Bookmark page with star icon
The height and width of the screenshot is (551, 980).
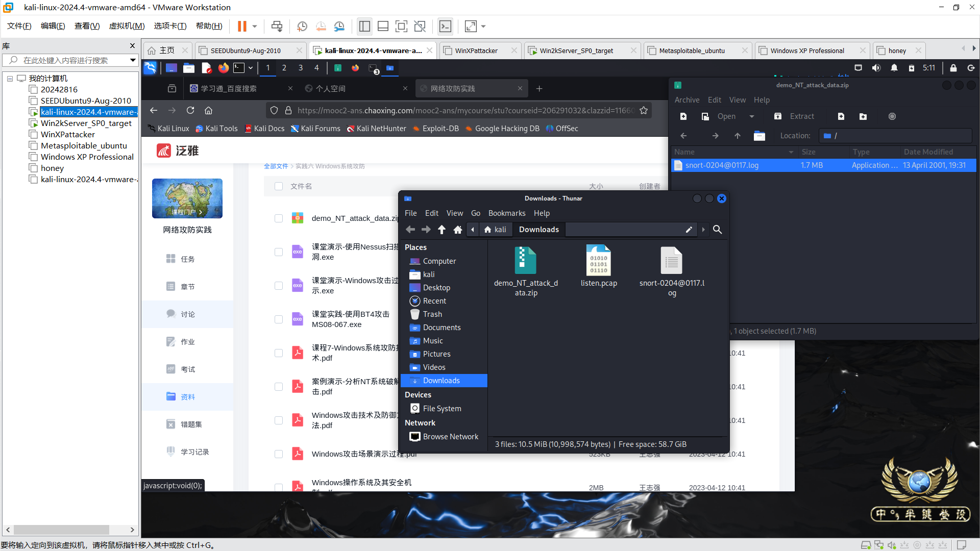[644, 110]
